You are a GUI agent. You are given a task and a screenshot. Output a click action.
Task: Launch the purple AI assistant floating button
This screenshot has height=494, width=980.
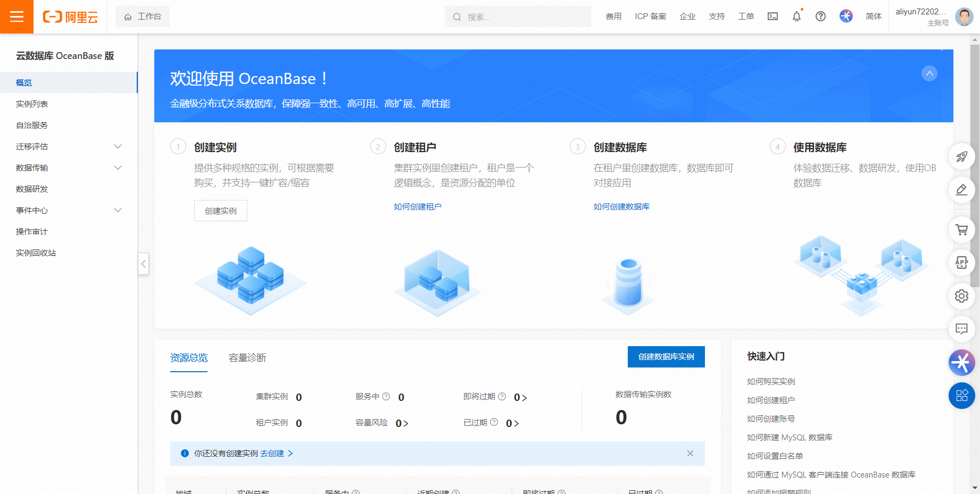pyautogui.click(x=961, y=363)
